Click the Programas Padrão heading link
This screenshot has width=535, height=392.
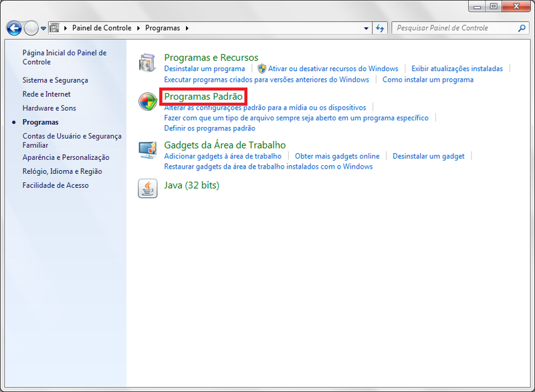(203, 97)
